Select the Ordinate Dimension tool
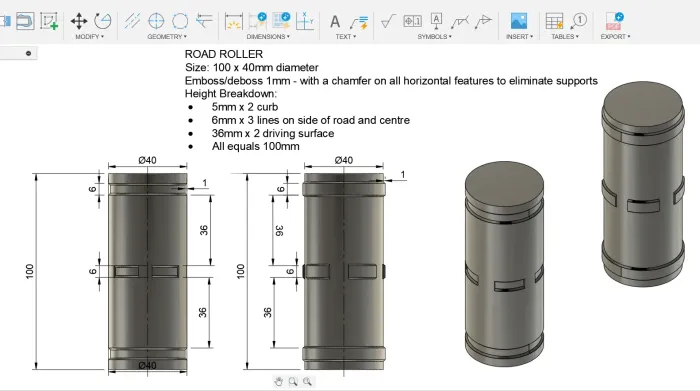Image resolution: width=700 pixels, height=391 pixels. [305, 21]
